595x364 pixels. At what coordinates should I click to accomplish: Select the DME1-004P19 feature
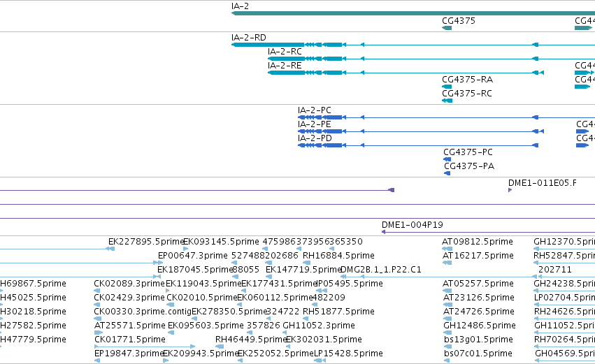coord(412,225)
